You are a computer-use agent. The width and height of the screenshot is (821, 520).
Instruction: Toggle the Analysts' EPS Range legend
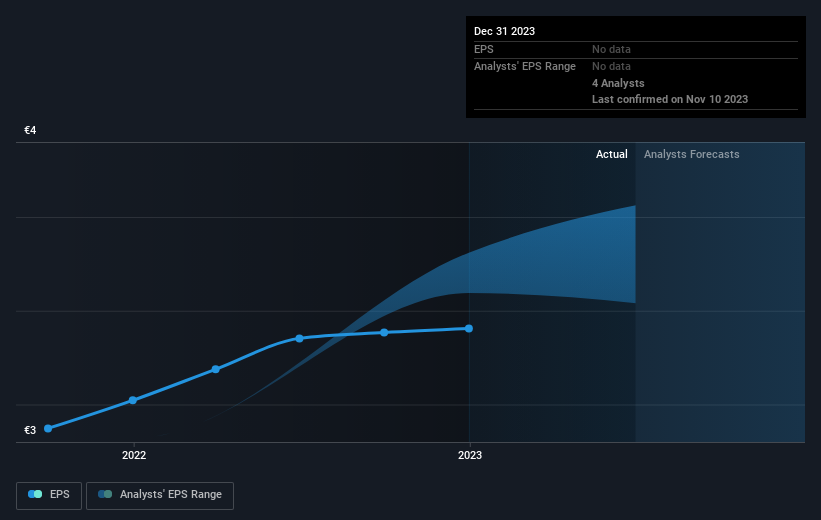[x=160, y=495]
